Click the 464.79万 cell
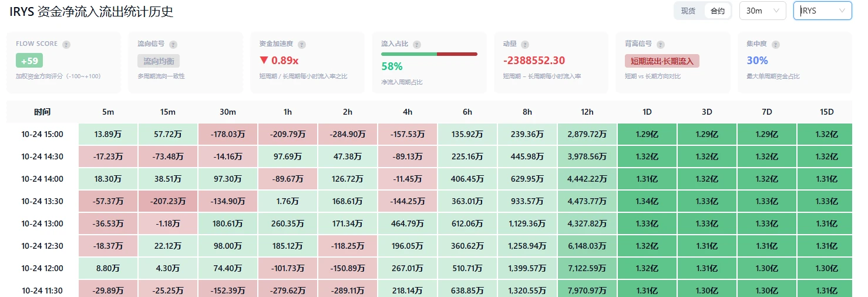Screen dimensions: 868x297 [x=408, y=223]
